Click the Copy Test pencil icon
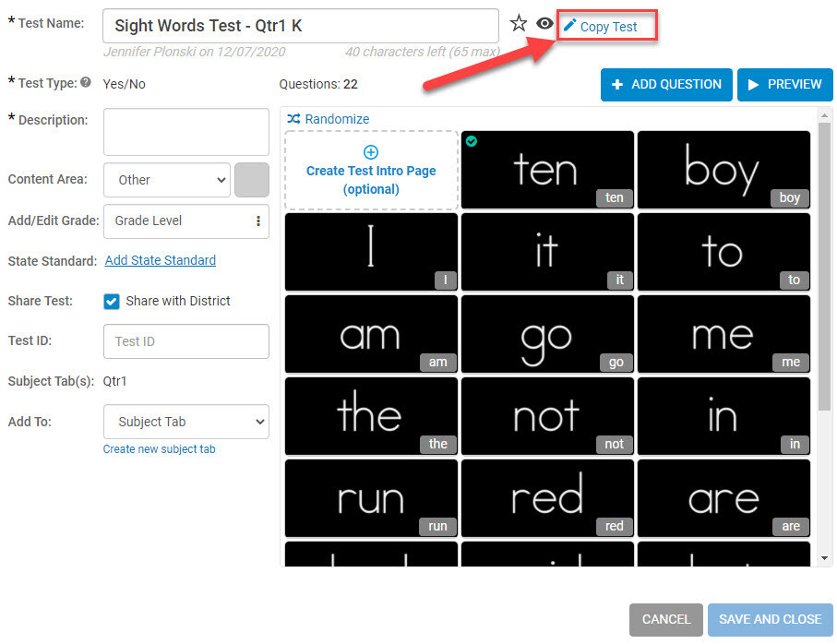Image resolution: width=837 pixels, height=644 pixels. (x=569, y=25)
